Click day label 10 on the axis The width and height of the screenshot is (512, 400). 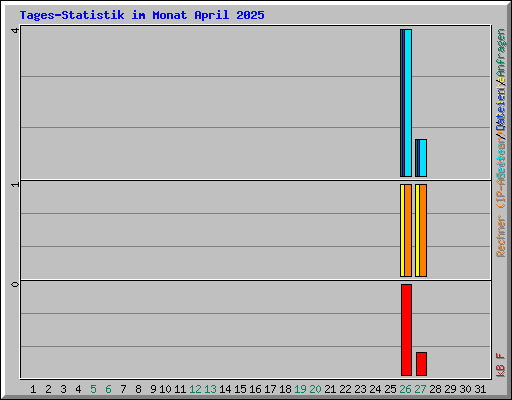pyautogui.click(x=165, y=389)
